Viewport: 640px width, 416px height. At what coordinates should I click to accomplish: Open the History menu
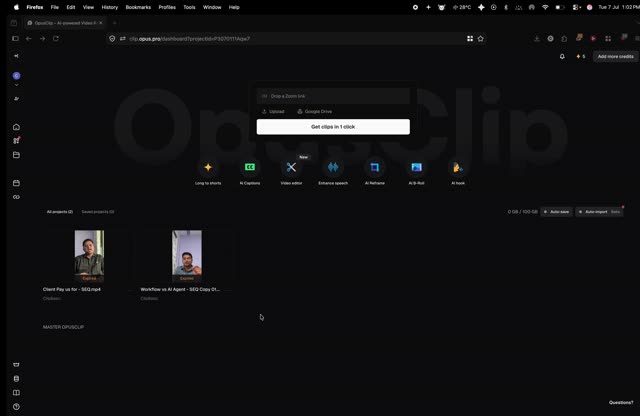109,7
